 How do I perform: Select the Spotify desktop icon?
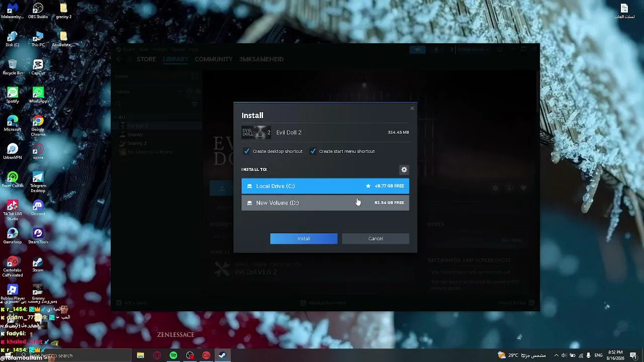13,96
